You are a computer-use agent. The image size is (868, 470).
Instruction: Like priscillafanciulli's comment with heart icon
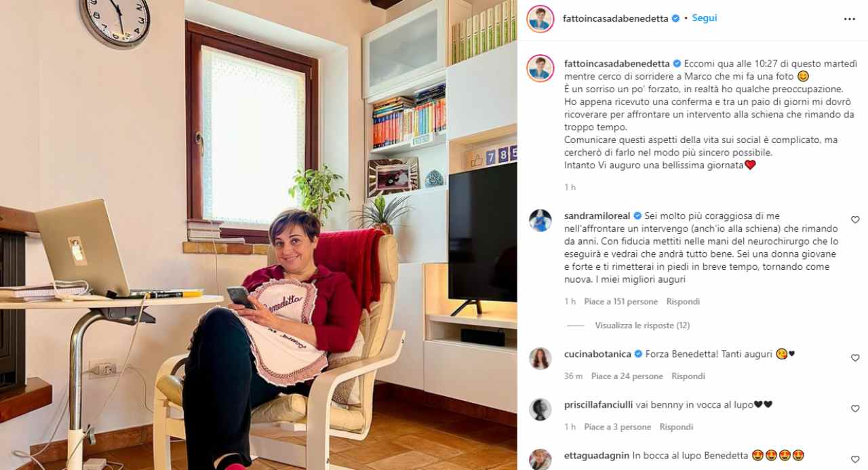854,408
